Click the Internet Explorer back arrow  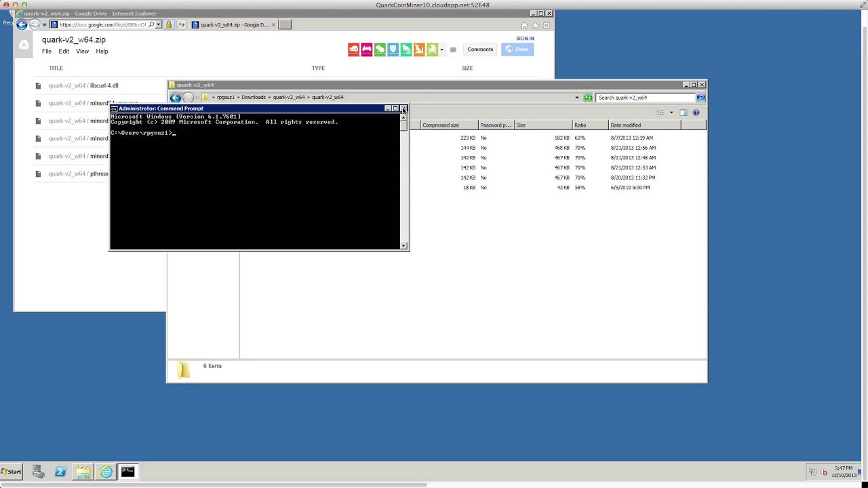click(x=22, y=25)
